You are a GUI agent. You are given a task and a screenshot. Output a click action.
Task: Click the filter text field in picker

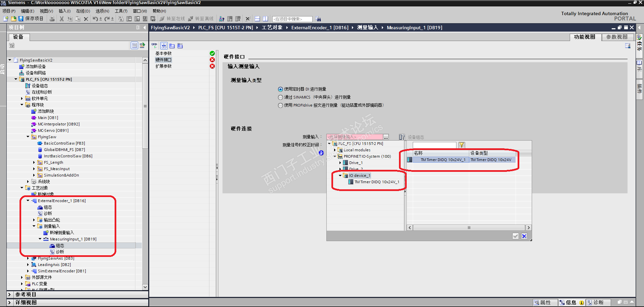(x=434, y=145)
